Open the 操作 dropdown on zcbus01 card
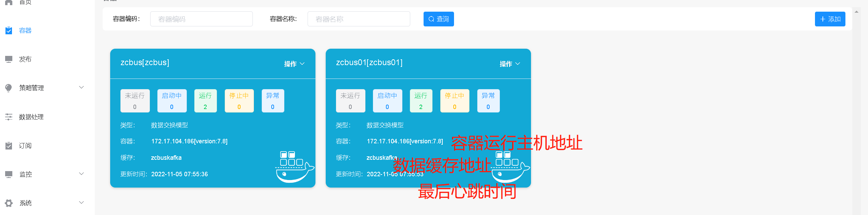868x215 pixels. click(x=510, y=64)
